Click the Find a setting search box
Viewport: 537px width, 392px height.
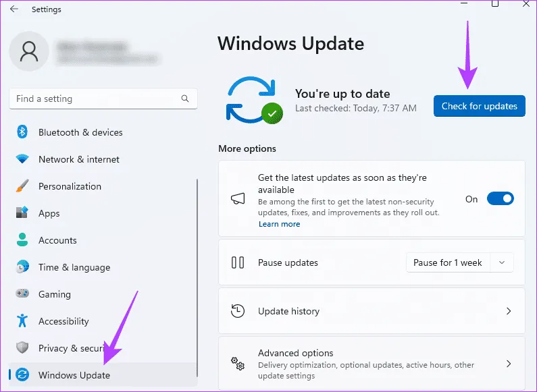coord(95,99)
